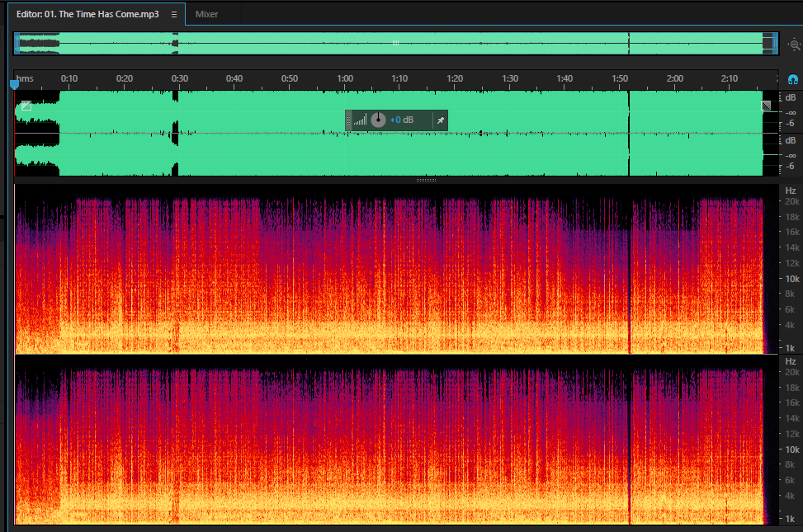Click the 1:00 mark on timeline ruler
Viewport: 803px width, 532px height.
pos(345,79)
